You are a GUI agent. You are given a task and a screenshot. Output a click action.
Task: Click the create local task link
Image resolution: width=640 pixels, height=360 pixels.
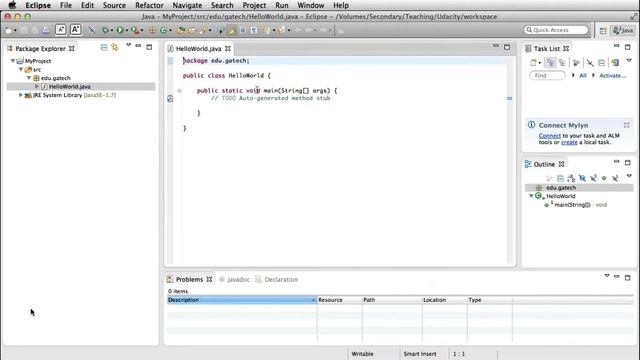pos(569,142)
